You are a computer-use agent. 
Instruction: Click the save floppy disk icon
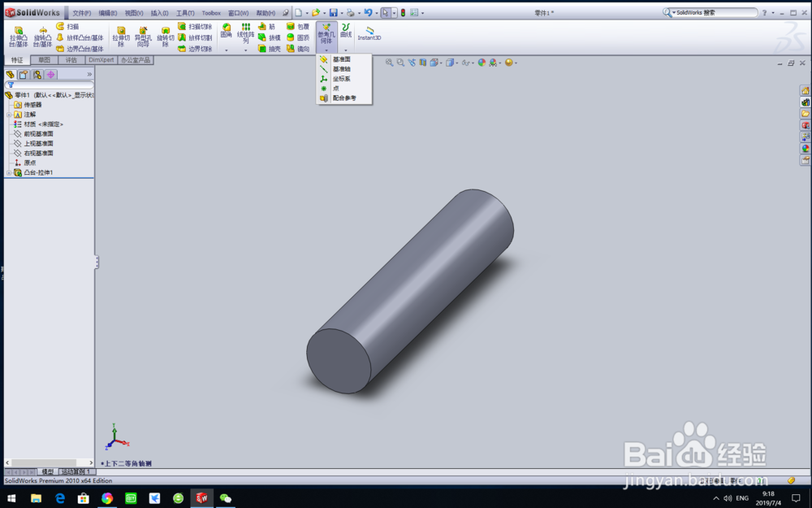point(334,12)
